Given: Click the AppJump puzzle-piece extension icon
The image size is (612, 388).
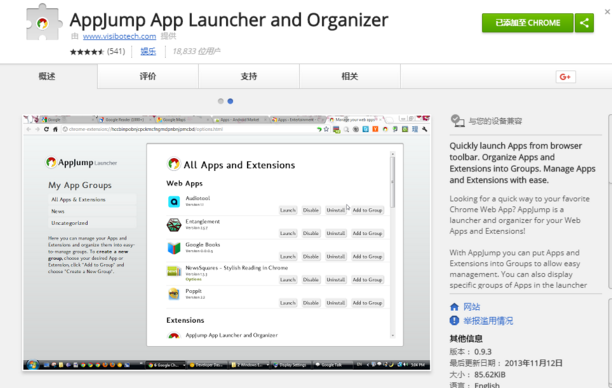Looking at the screenshot, I should click(44, 22).
